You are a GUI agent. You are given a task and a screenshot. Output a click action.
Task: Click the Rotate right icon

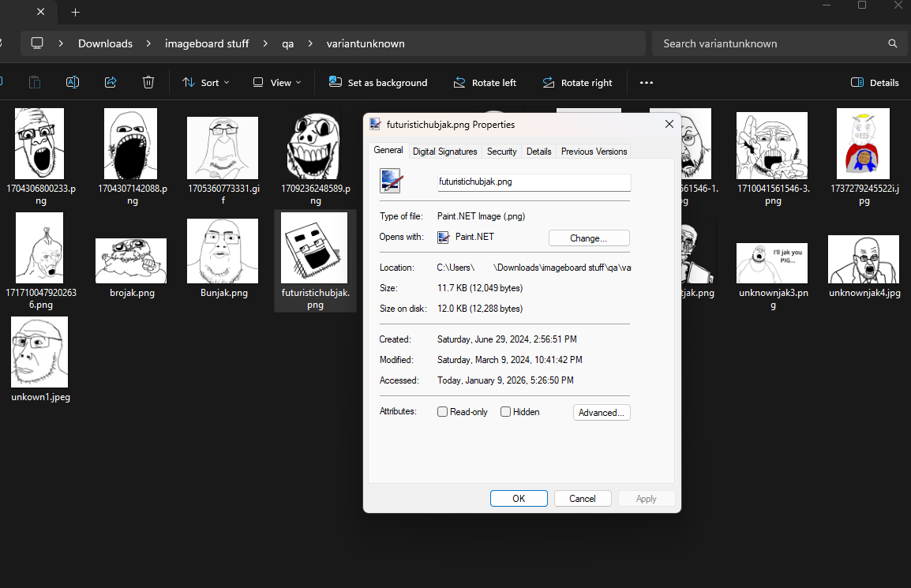[549, 83]
